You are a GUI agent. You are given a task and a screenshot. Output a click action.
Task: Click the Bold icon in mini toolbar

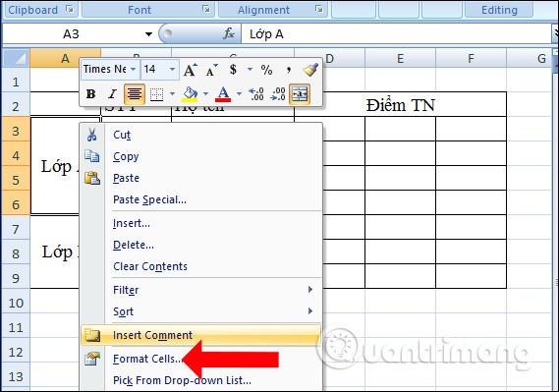coord(91,94)
